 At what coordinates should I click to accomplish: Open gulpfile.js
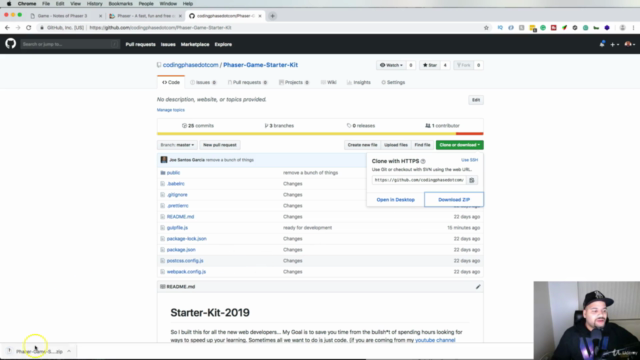(x=177, y=228)
